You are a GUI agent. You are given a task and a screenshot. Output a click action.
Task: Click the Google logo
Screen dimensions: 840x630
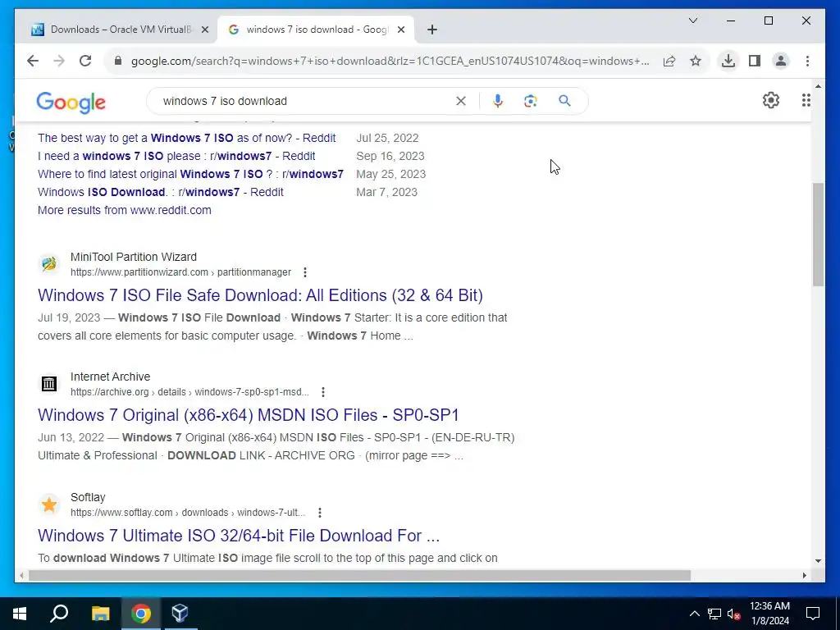71,103
